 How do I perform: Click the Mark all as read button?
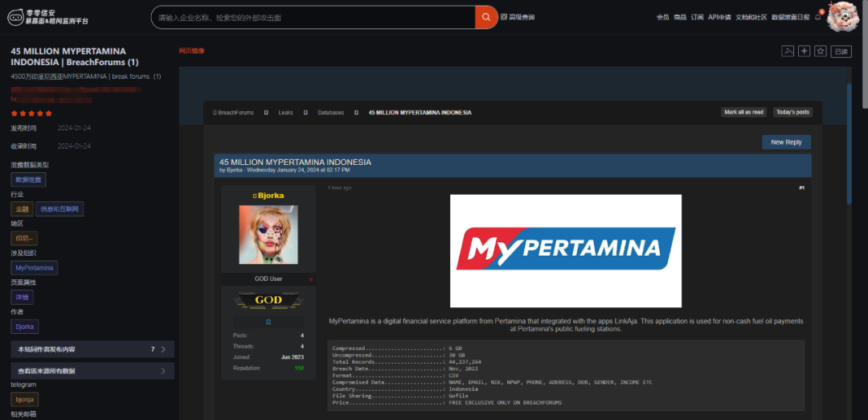(744, 112)
